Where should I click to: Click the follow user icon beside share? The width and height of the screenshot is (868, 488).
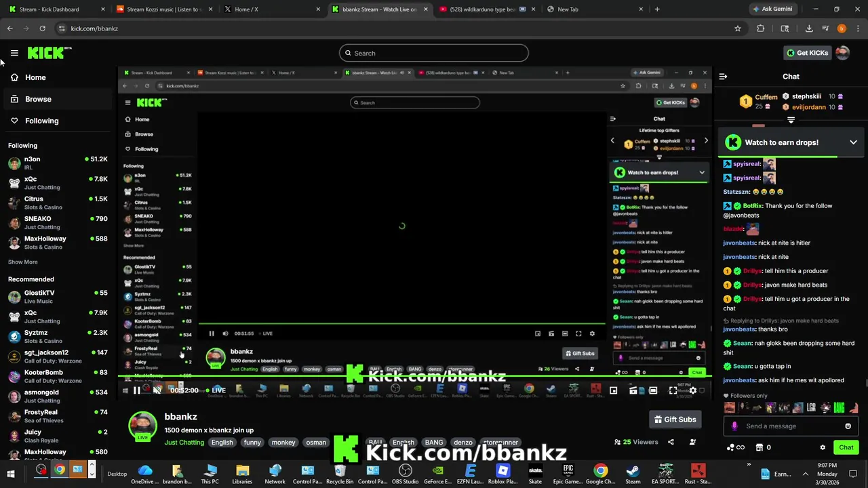point(692,442)
